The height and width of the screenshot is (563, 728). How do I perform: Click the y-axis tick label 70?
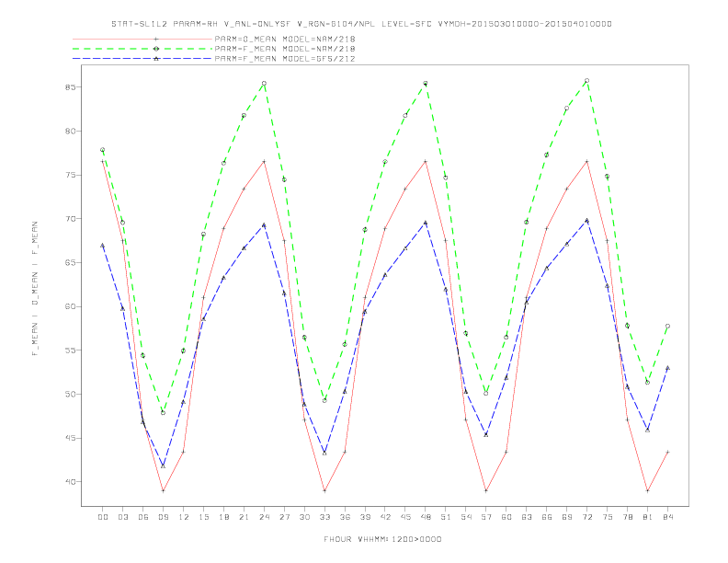(x=71, y=219)
